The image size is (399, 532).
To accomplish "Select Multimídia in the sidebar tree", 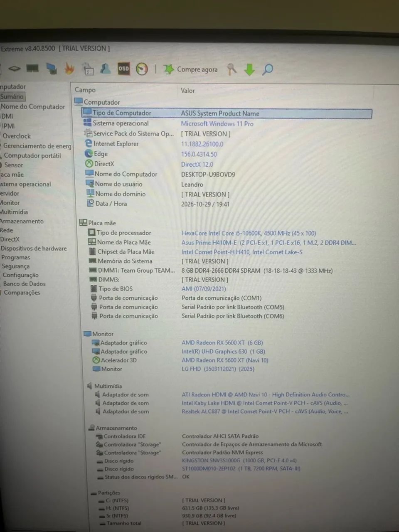I will coord(14,212).
